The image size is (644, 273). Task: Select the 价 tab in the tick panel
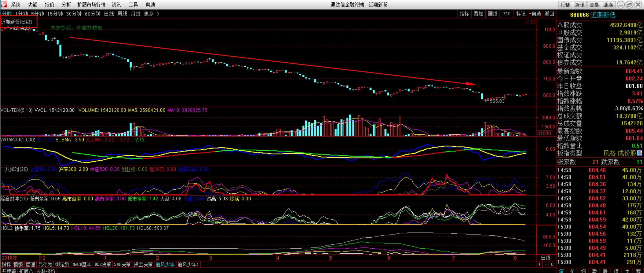pos(572,271)
